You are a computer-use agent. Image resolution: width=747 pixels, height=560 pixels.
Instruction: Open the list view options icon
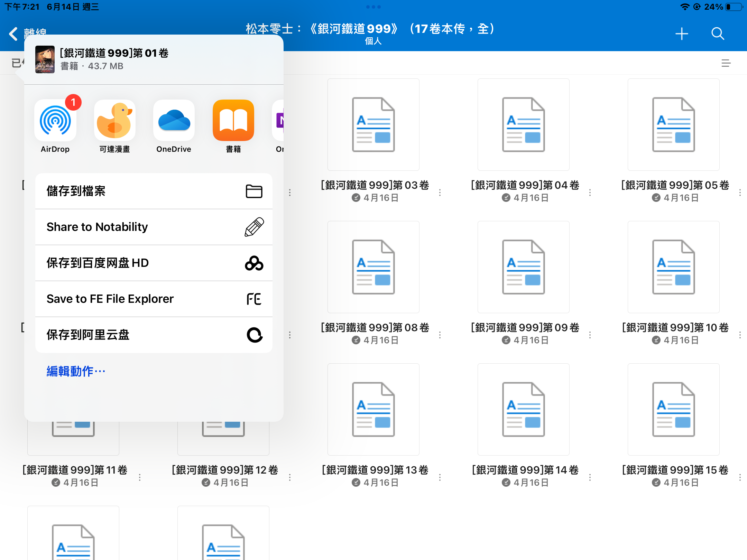[x=726, y=63]
